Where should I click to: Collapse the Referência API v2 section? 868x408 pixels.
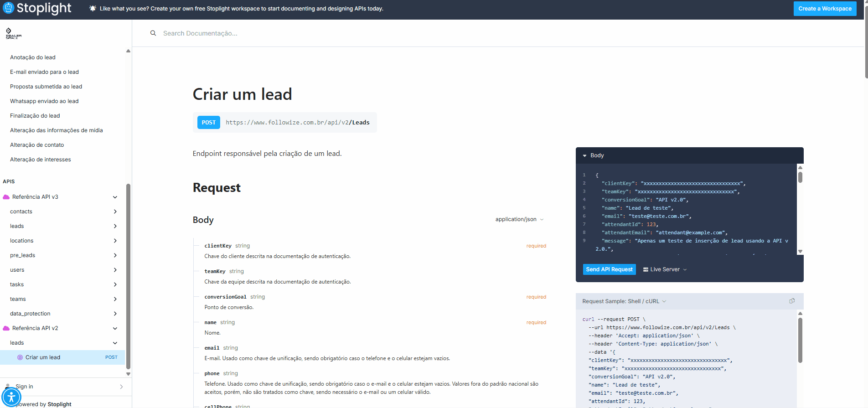[115, 328]
